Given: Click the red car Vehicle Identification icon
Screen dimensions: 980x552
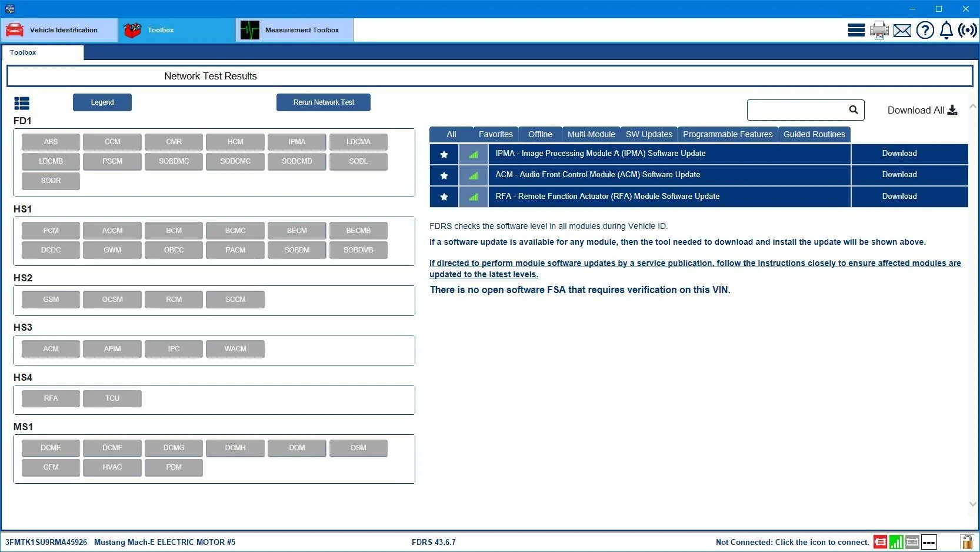Looking at the screenshot, I should [15, 30].
